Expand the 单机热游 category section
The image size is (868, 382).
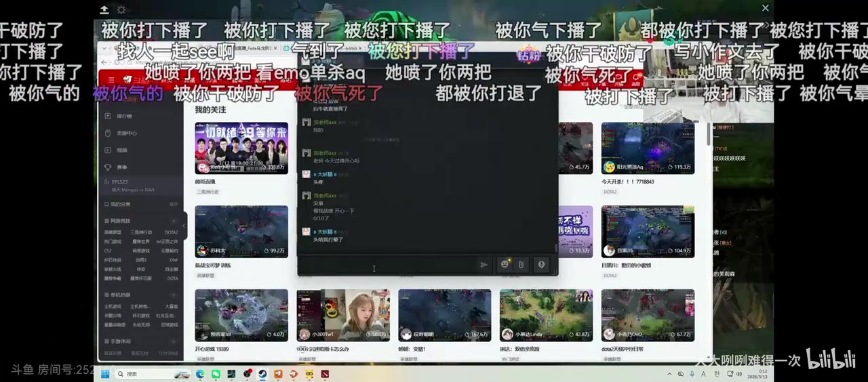[x=174, y=295]
